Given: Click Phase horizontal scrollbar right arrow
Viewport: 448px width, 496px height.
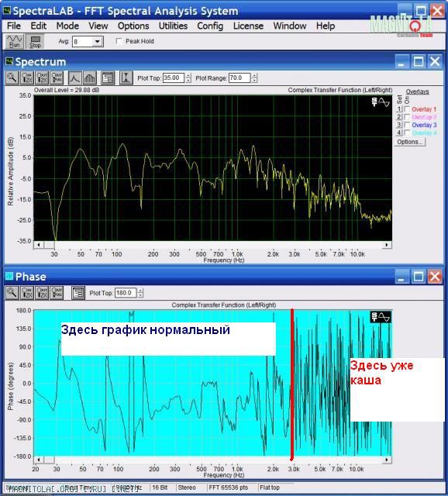Looking at the screenshot, I should click(387, 460).
